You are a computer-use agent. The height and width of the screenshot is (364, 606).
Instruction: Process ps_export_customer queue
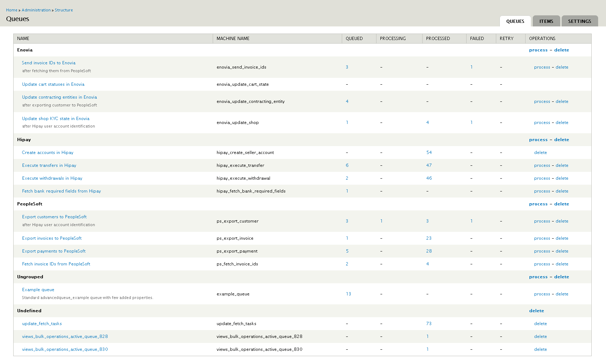[542, 221]
